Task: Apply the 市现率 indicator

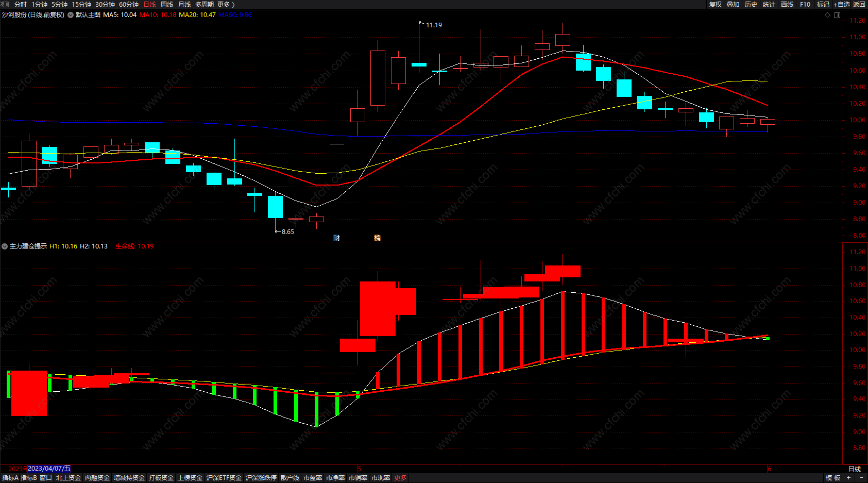Action: pos(381,478)
